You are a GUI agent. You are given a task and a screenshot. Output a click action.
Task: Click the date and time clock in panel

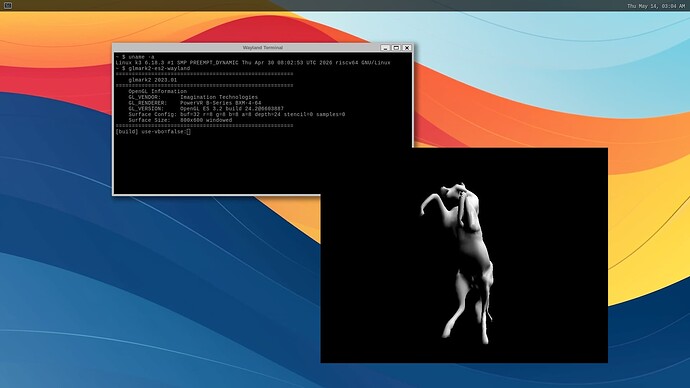click(656, 6)
